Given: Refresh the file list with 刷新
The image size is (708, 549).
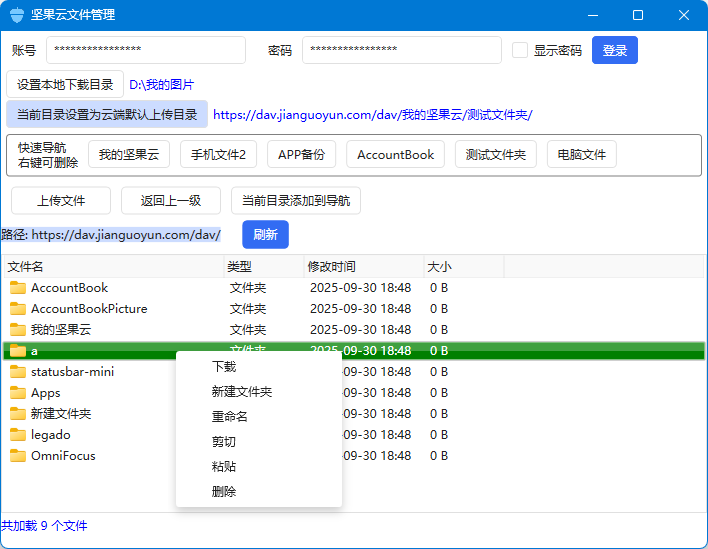Looking at the screenshot, I should click(265, 235).
